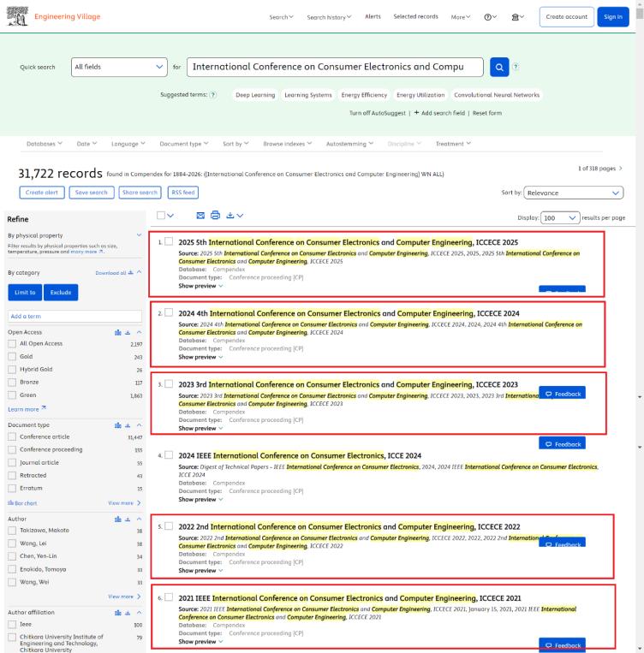This screenshot has width=644, height=653.
Task: Download Document type facet data
Action: coord(128,424)
